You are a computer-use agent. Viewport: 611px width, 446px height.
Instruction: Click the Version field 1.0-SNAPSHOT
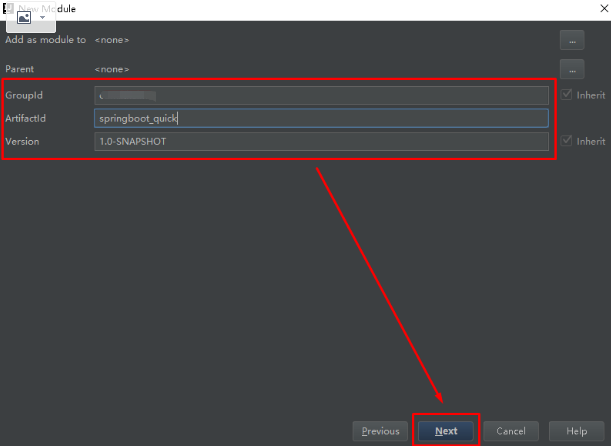(x=321, y=141)
